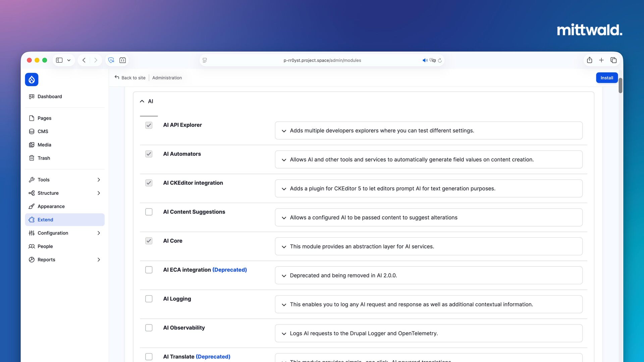The image size is (644, 362).
Task: Go to People in the sidebar
Action: 45,246
